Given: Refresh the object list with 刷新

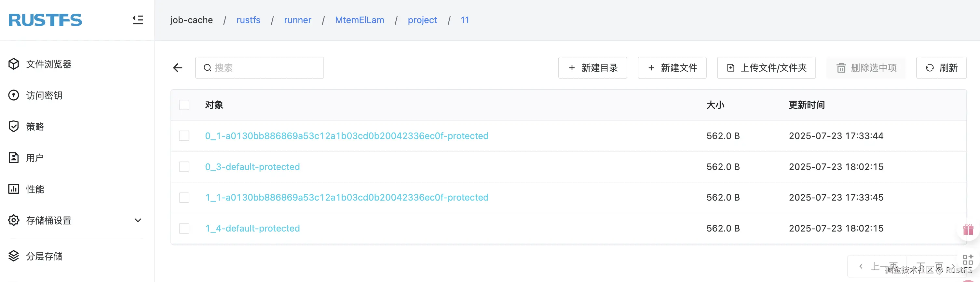Looking at the screenshot, I should pos(941,68).
